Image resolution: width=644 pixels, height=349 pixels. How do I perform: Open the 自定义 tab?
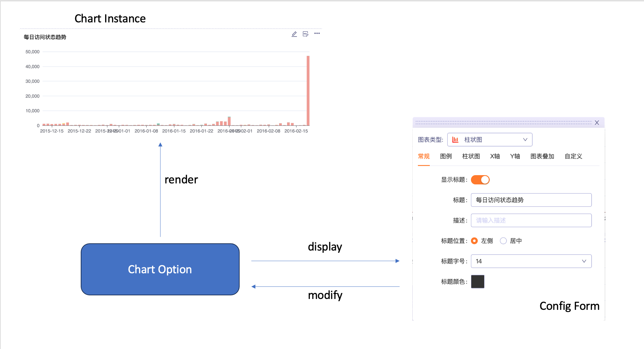573,156
